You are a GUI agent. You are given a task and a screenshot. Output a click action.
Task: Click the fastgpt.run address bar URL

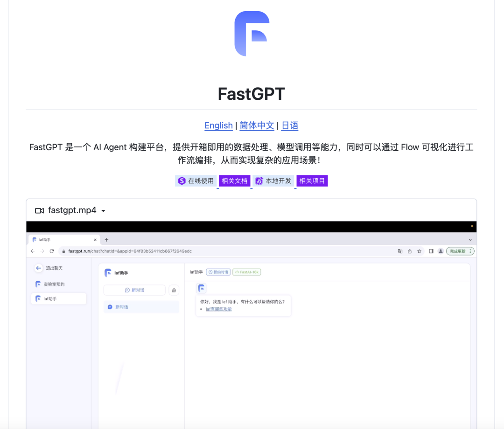click(x=130, y=251)
